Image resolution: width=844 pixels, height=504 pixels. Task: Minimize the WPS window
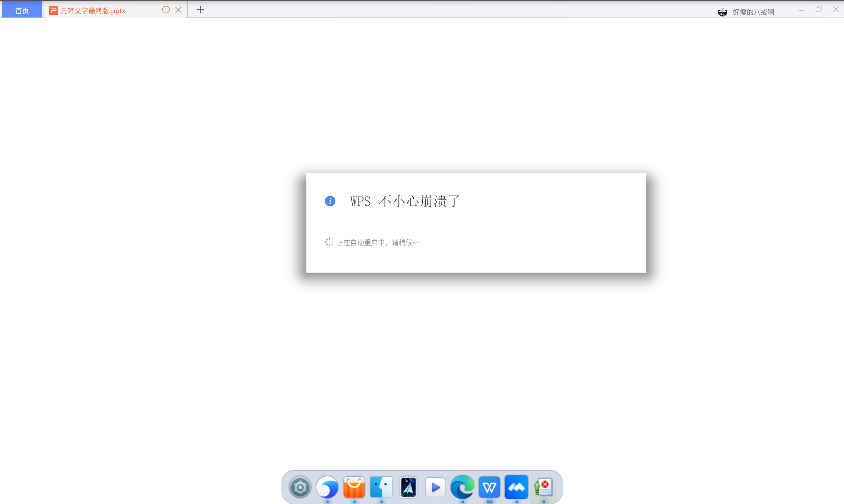[x=801, y=10]
